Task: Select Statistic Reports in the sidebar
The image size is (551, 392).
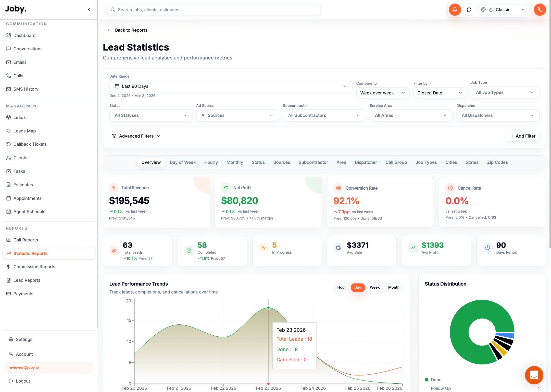Action: (x=48, y=253)
